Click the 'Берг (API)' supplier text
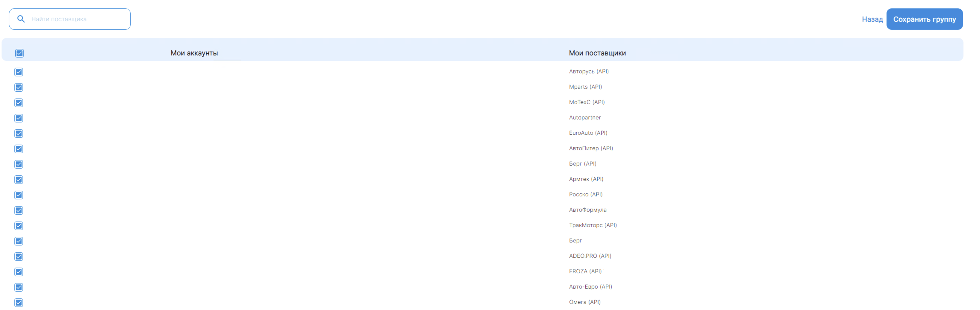980x310 pixels. click(583, 164)
